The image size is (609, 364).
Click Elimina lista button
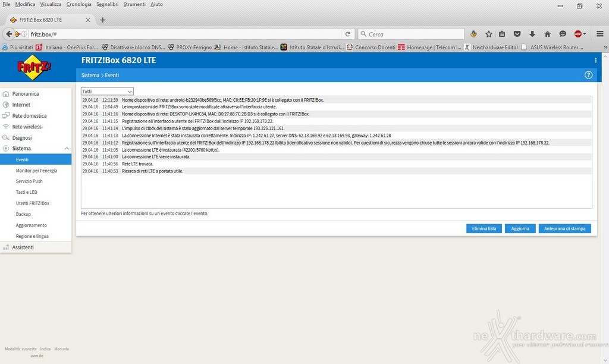click(x=484, y=228)
